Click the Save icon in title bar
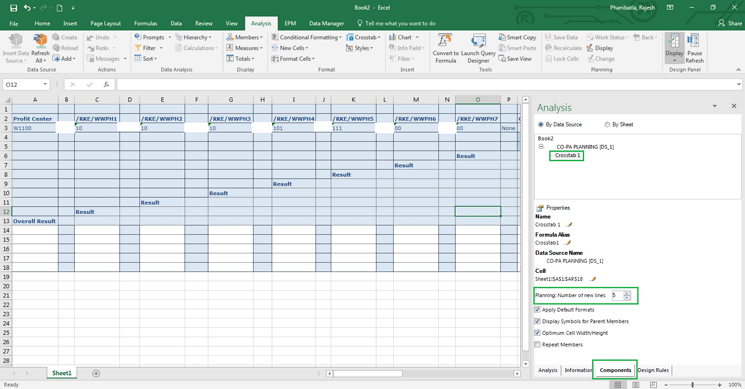The image size is (745, 389). click(x=13, y=8)
